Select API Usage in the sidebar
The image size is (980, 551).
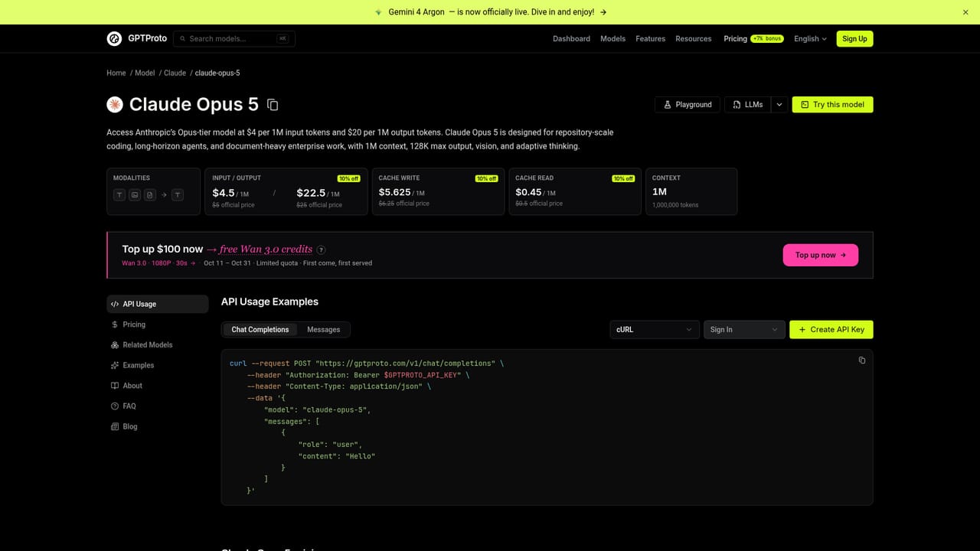[x=158, y=304]
